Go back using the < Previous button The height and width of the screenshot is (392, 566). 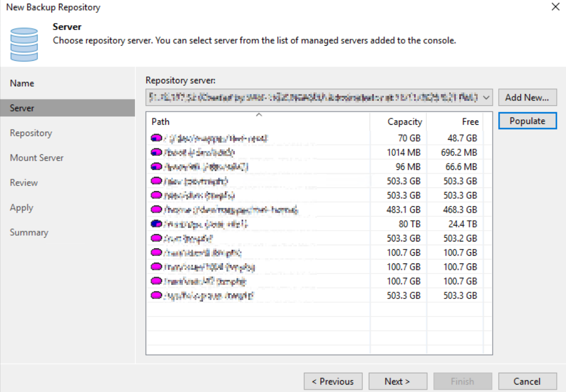tap(333, 381)
